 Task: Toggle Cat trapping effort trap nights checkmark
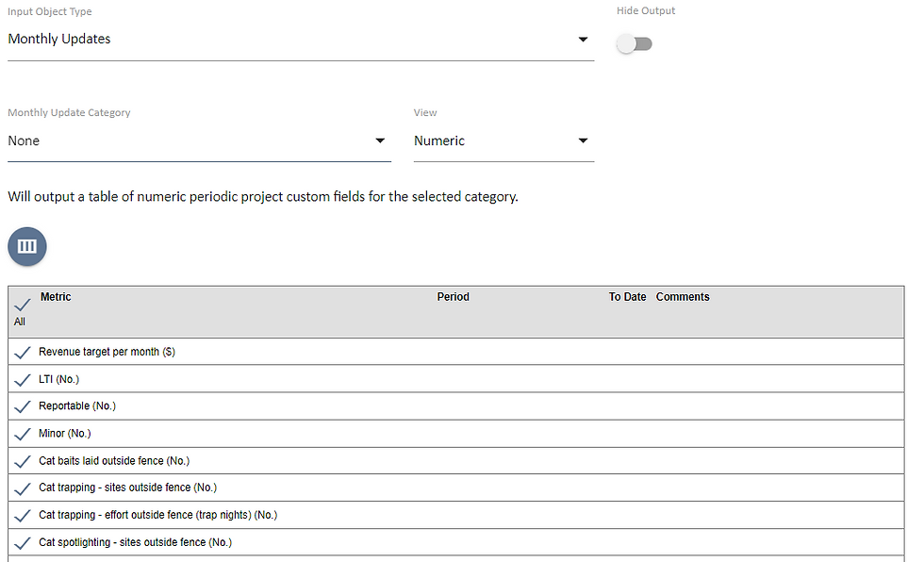tap(23, 516)
